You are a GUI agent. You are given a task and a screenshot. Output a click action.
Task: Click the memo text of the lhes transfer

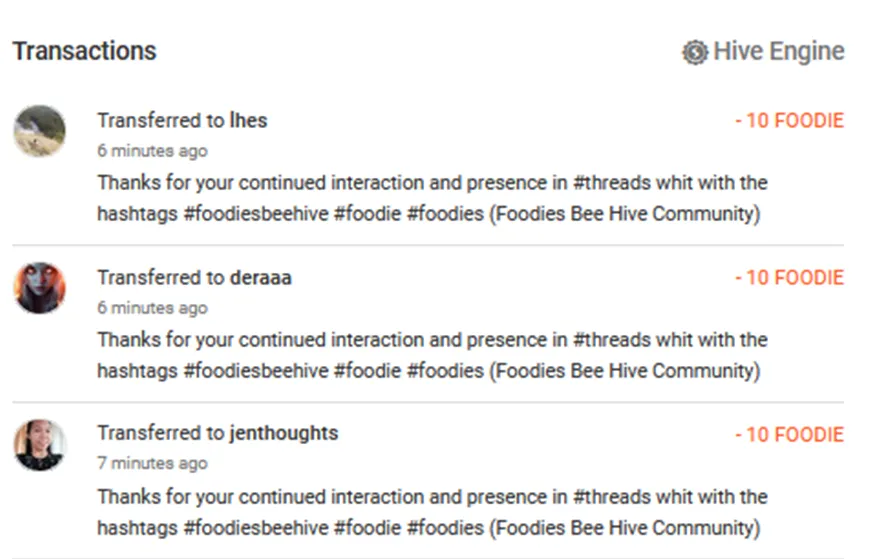430,198
